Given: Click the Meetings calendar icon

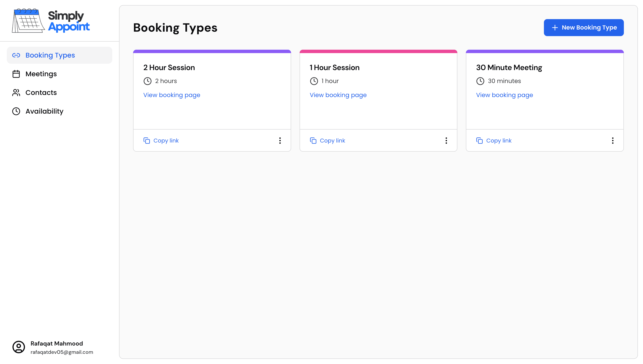Looking at the screenshot, I should click(16, 74).
